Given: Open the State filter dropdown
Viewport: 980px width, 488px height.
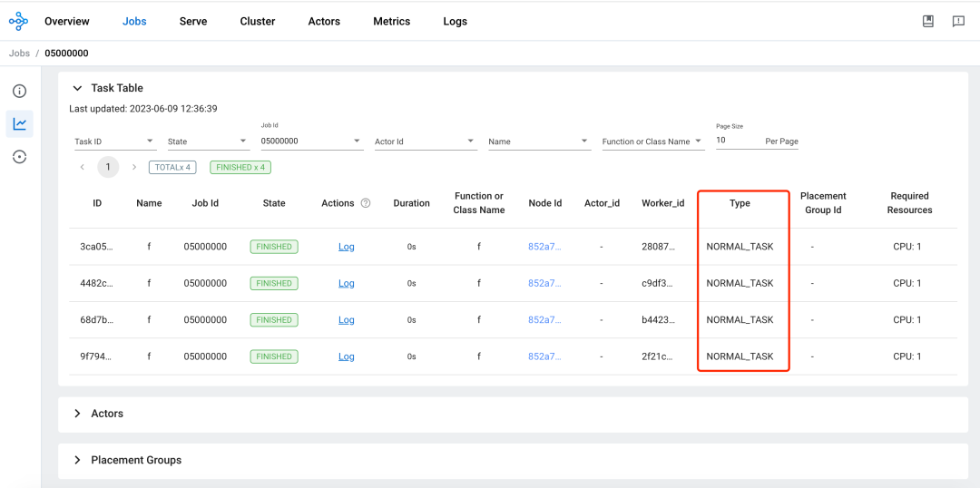Looking at the screenshot, I should coord(208,142).
